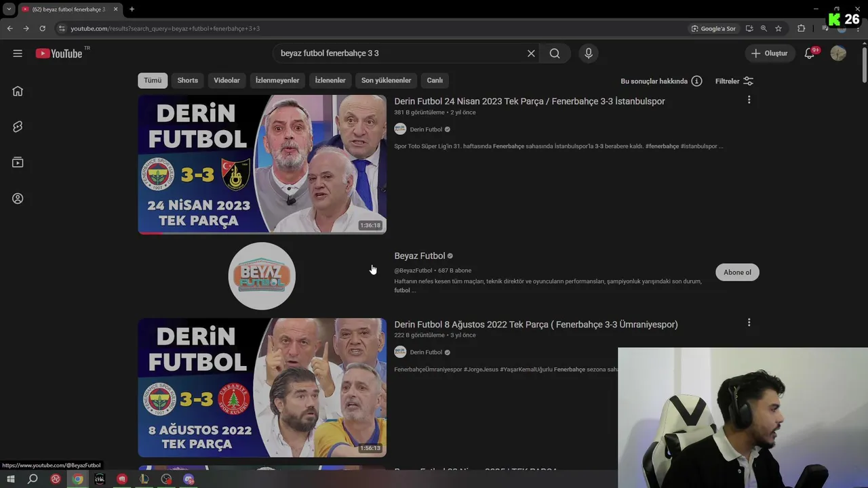Open Windows taskbar search
This screenshot has height=488, width=868.
[x=33, y=479]
